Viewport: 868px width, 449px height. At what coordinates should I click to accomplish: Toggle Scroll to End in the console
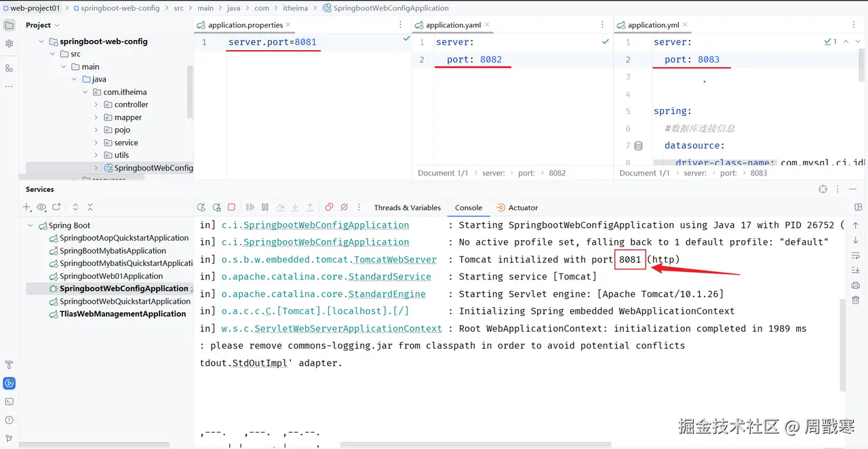[x=856, y=270]
